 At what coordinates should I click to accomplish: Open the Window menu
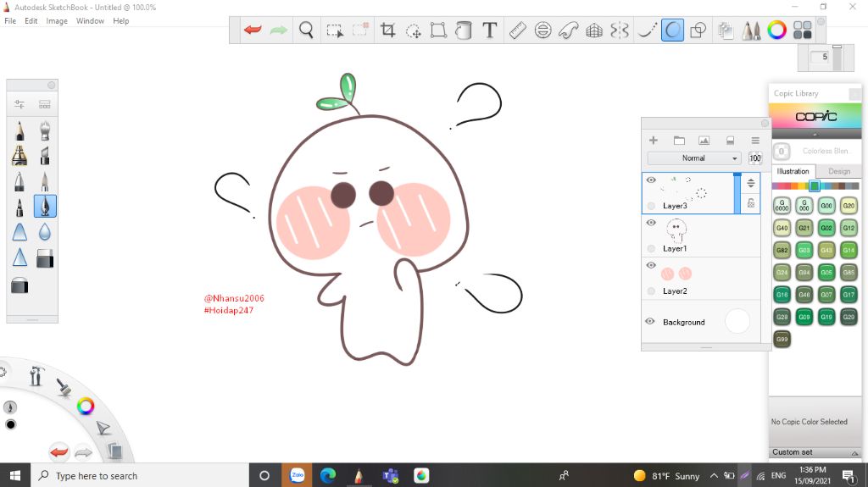90,21
